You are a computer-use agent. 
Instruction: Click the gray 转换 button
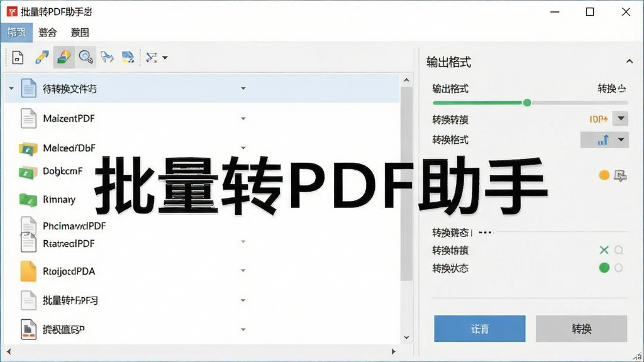[x=581, y=328]
